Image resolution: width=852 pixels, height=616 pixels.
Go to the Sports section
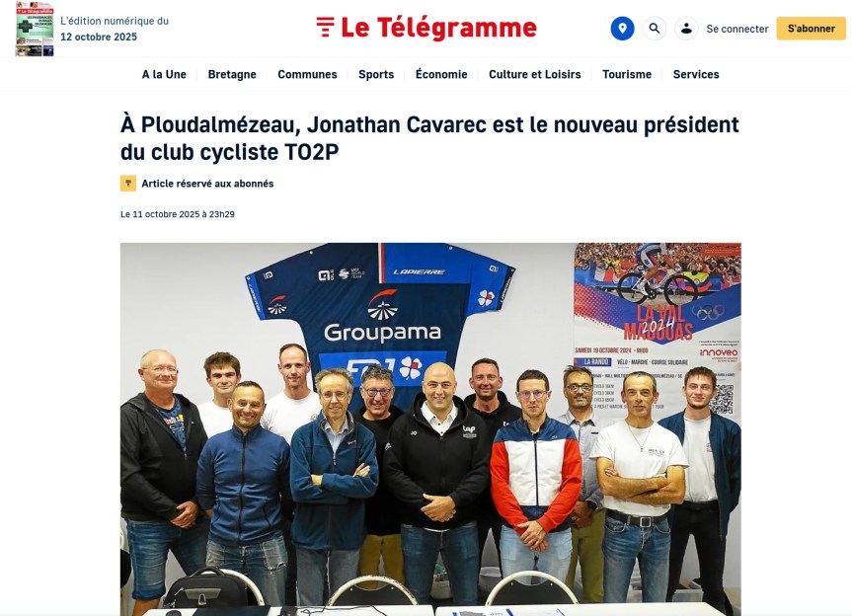[376, 74]
